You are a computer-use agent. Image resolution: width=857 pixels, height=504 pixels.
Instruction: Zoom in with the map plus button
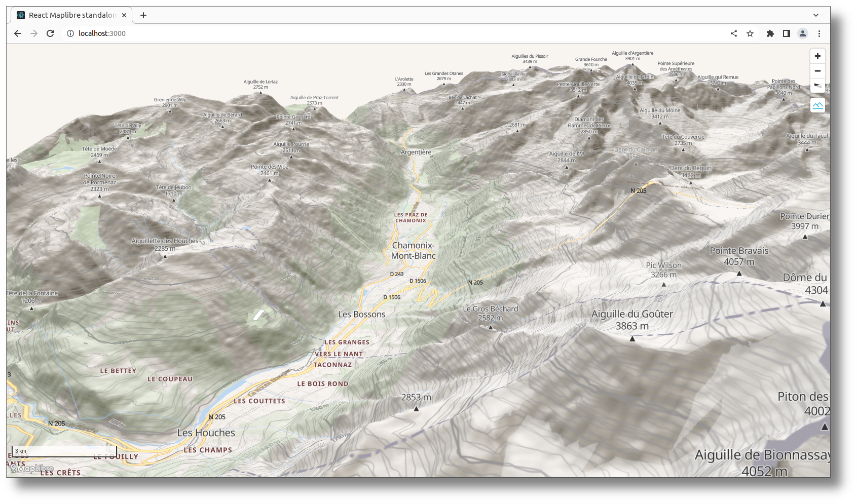817,56
